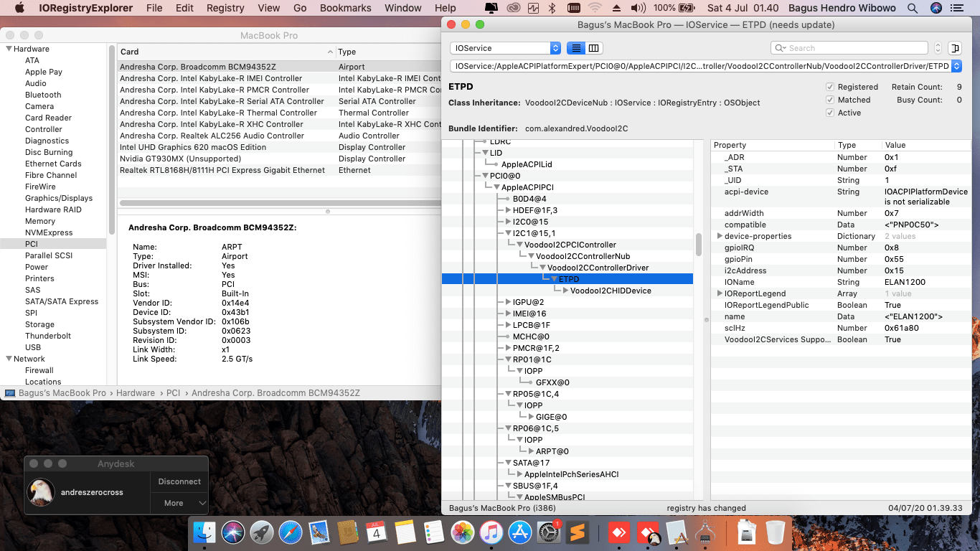Screen dimensions: 980x551
Task: Collapse Network section in System Information sidebar
Action: click(x=9, y=359)
